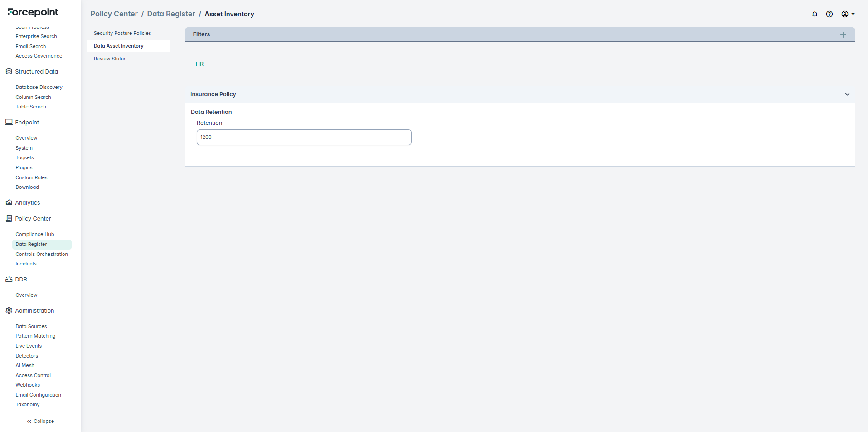Open the help question mark icon

point(829,14)
